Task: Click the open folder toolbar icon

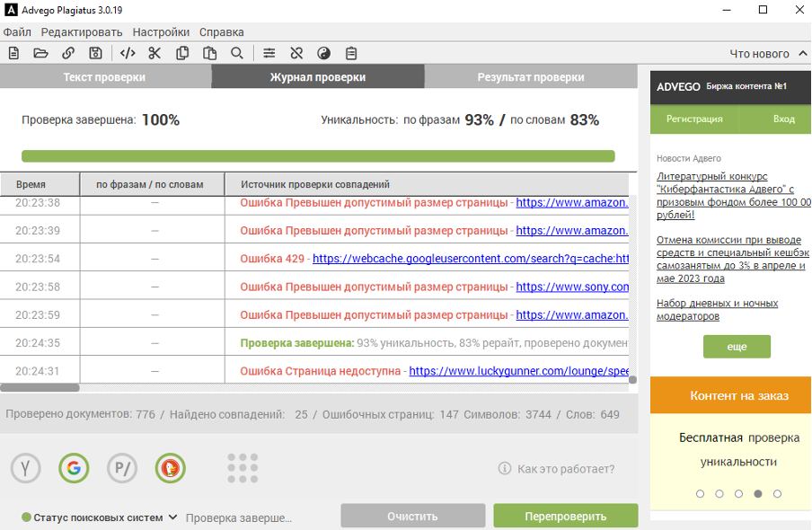Action: pyautogui.click(x=40, y=53)
